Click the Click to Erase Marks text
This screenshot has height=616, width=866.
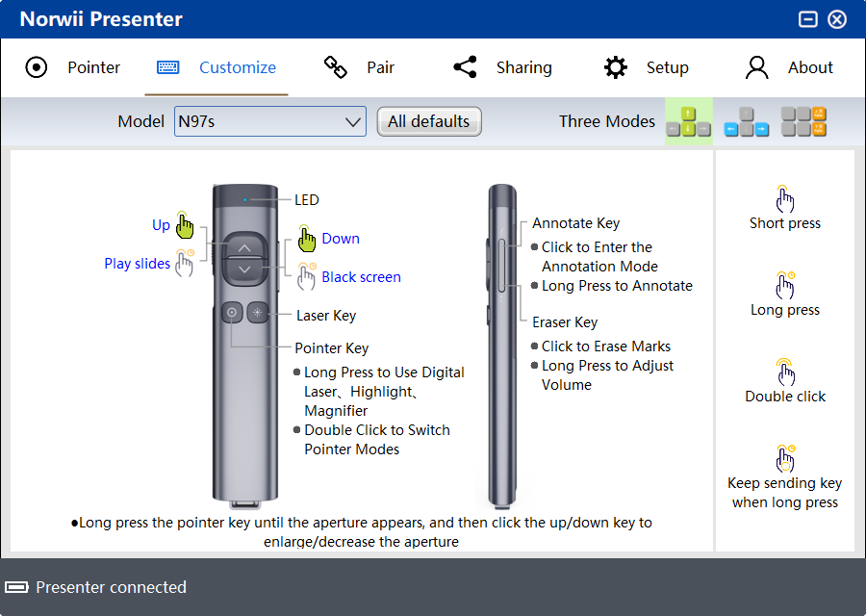click(606, 346)
